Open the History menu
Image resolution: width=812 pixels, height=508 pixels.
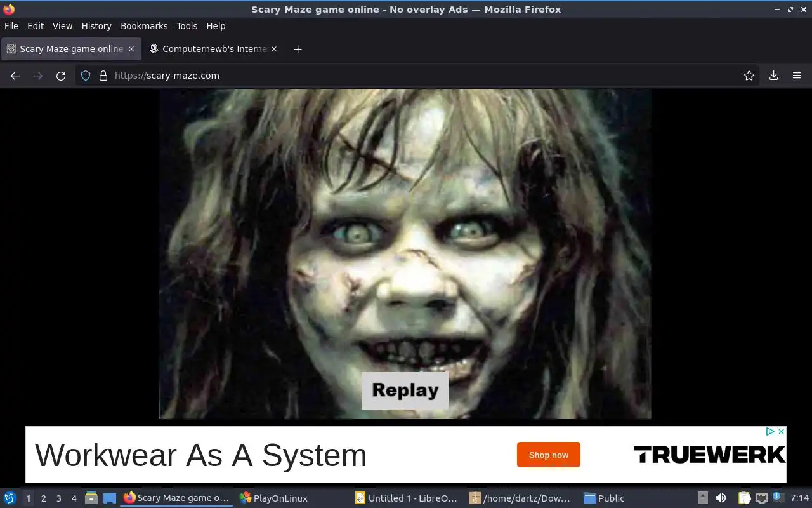click(x=96, y=26)
